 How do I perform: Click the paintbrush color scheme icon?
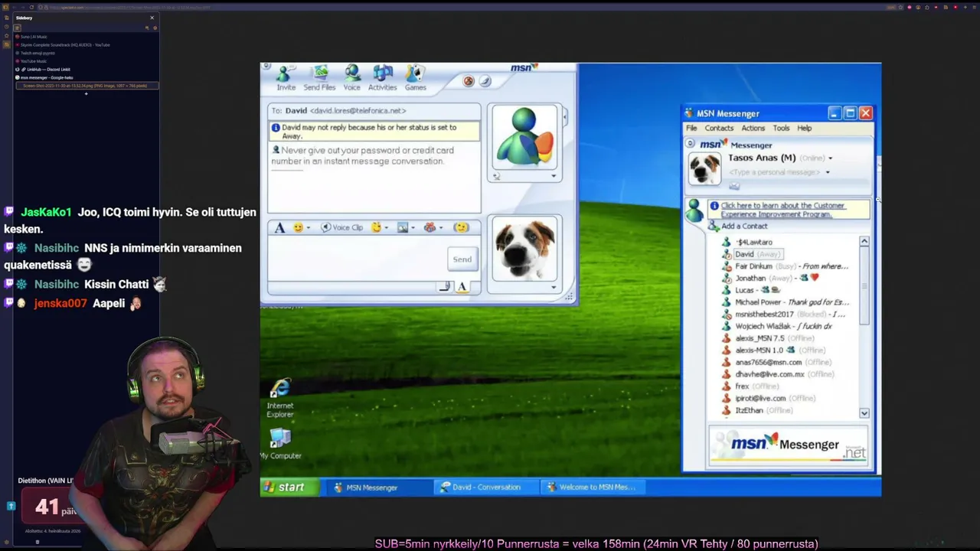point(485,81)
